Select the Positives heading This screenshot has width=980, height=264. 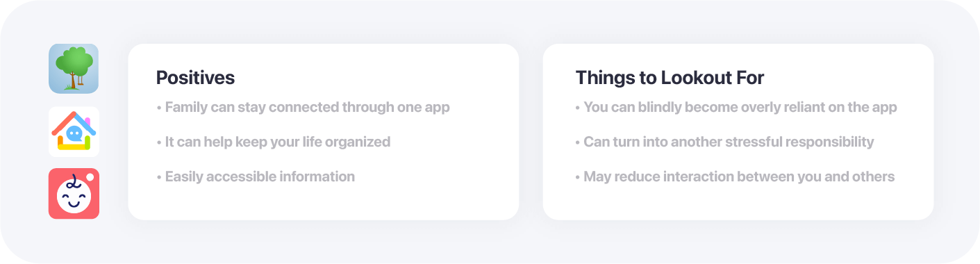coord(195,78)
